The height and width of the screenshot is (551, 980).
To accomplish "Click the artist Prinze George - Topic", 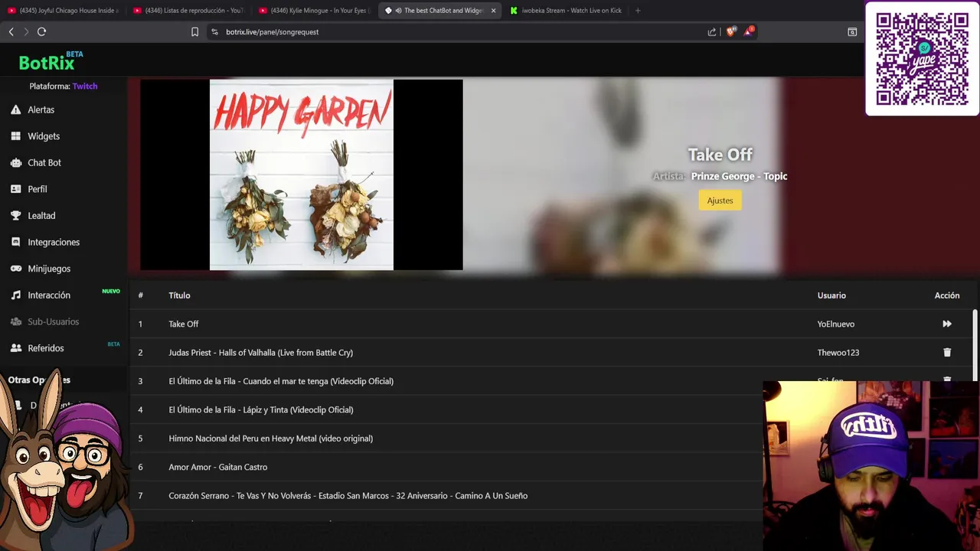I will 739,176.
